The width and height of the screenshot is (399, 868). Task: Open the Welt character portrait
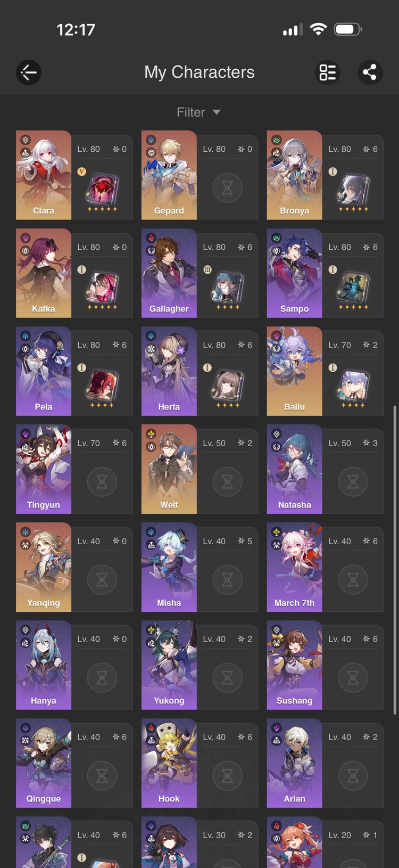pyautogui.click(x=169, y=469)
